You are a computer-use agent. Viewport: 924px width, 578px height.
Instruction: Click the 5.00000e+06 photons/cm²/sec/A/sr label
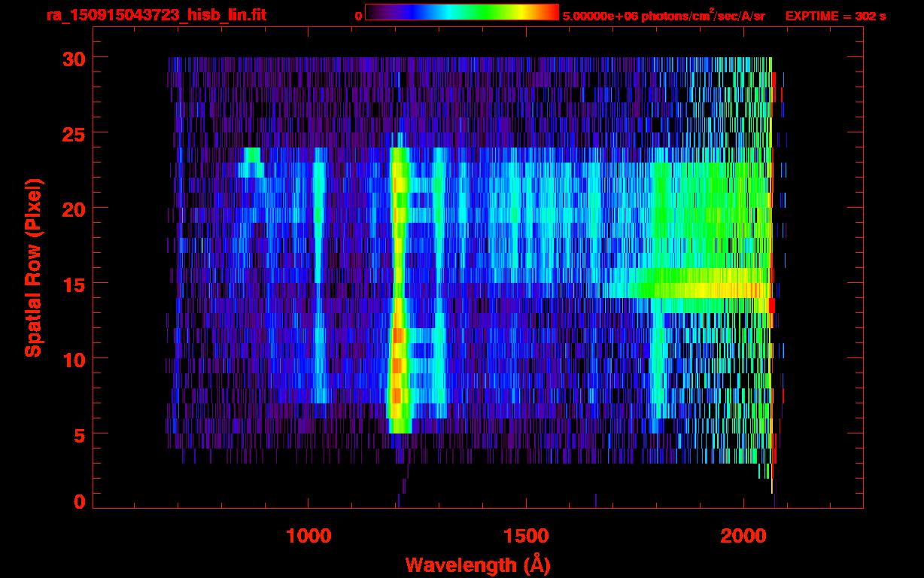click(x=664, y=15)
